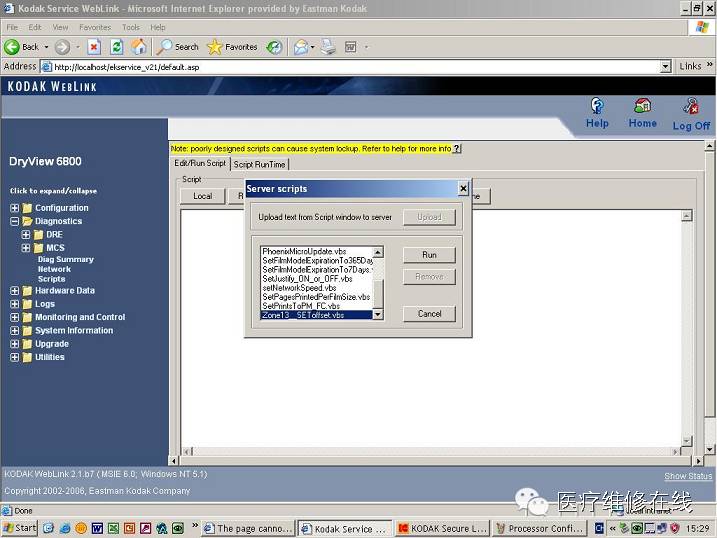The height and width of the screenshot is (538, 717).
Task: Log Off using key icon
Action: tap(691, 106)
